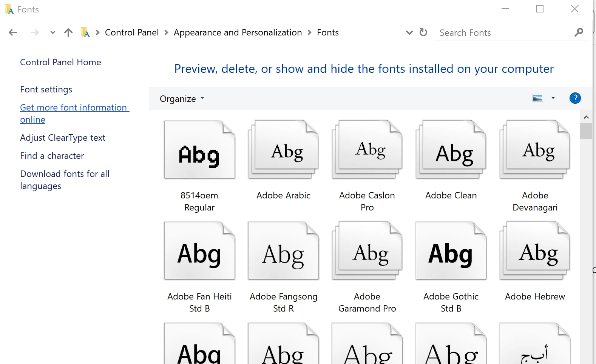Click Get more font information online link
The height and width of the screenshot is (364, 596).
click(74, 114)
